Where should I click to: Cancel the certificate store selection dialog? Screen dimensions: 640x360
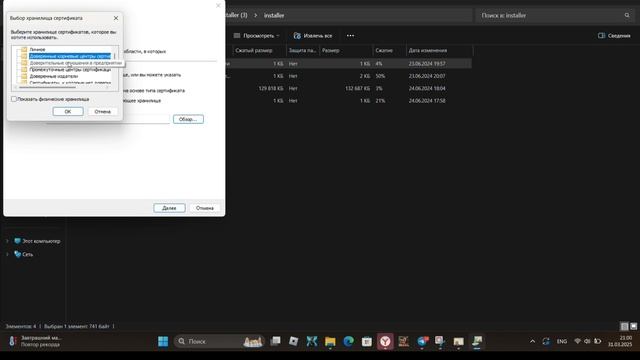102,111
